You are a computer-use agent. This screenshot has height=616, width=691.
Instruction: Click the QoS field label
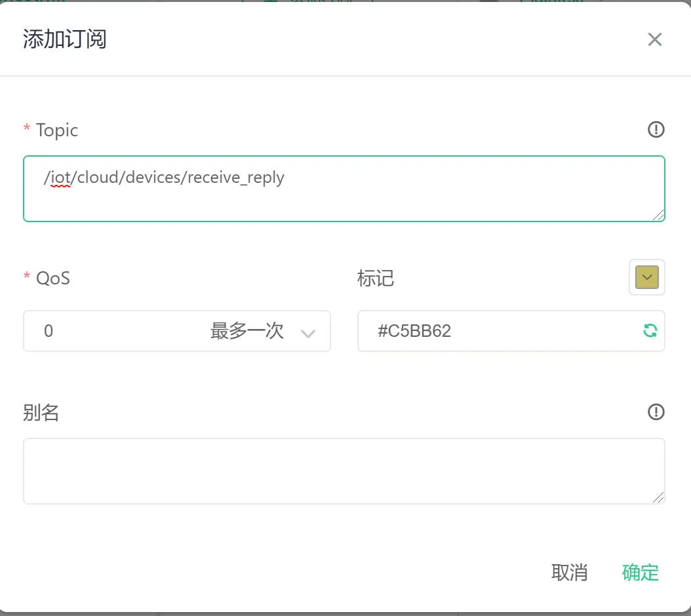(53, 279)
